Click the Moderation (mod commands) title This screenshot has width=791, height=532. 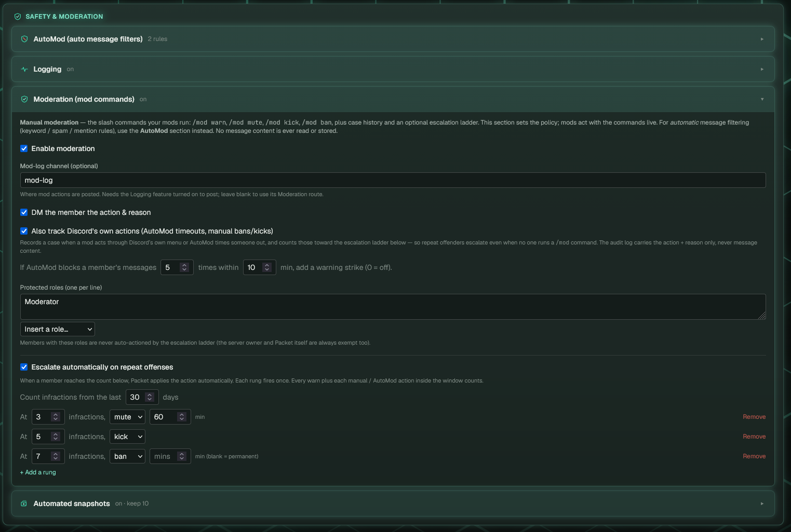pos(84,99)
